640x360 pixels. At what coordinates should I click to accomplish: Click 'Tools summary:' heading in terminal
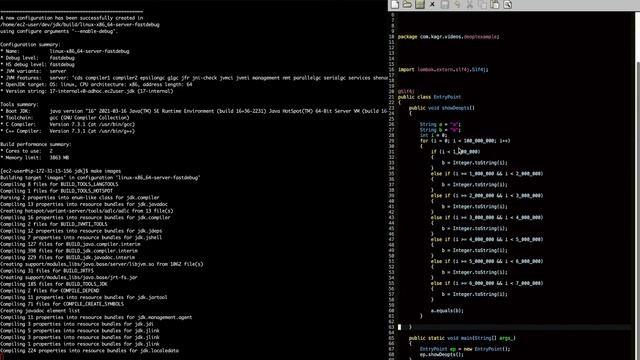tap(20, 104)
